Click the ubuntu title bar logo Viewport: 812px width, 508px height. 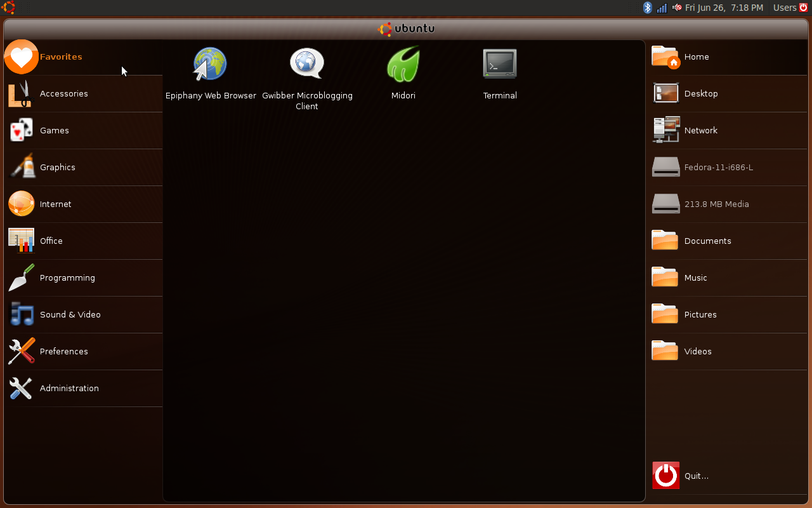406,29
